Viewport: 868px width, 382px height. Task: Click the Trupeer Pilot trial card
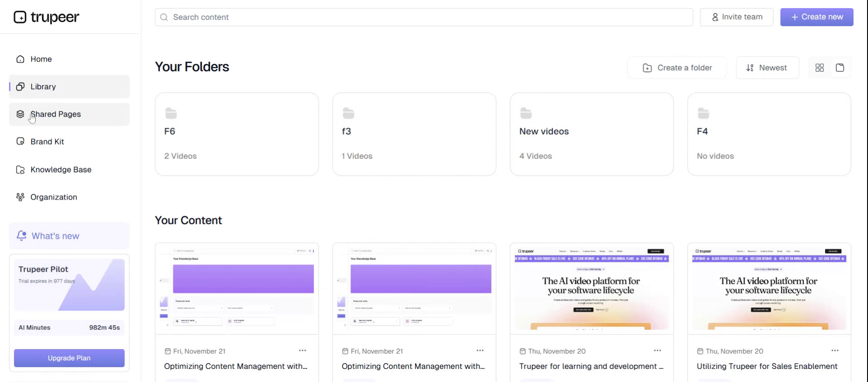point(69,285)
